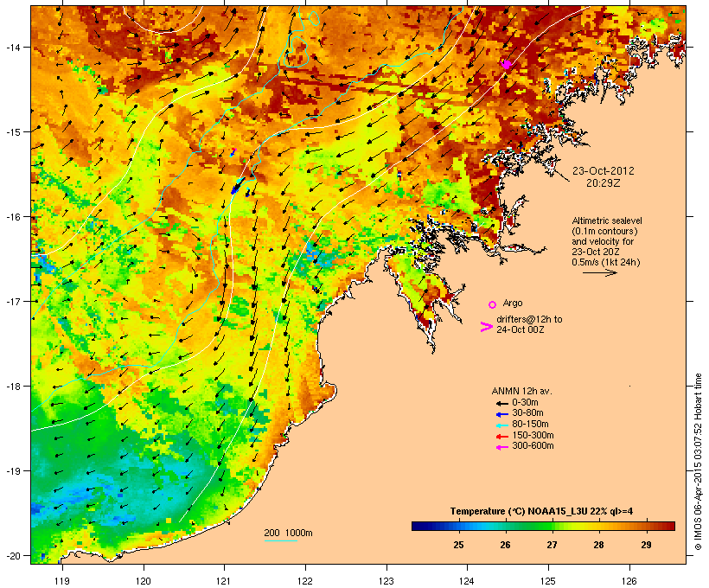Viewport: 709px width, 588px height.
Task: Click the -20 latitude axis label
Action: 12,556
